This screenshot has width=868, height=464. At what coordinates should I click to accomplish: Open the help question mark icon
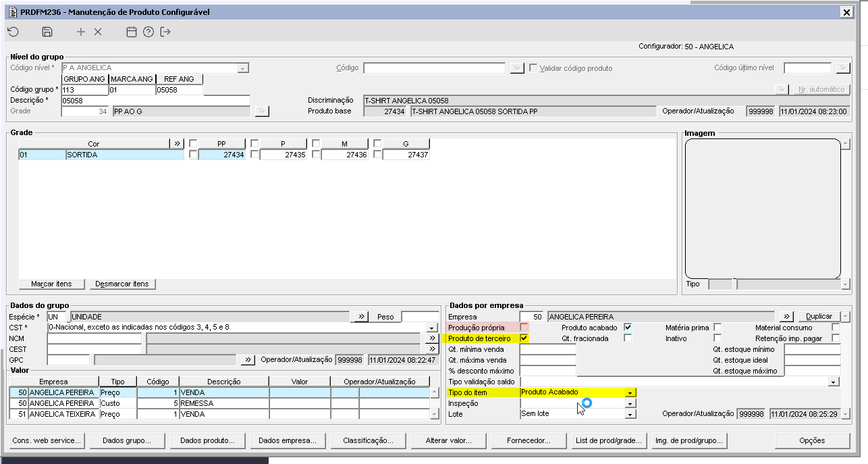click(148, 32)
